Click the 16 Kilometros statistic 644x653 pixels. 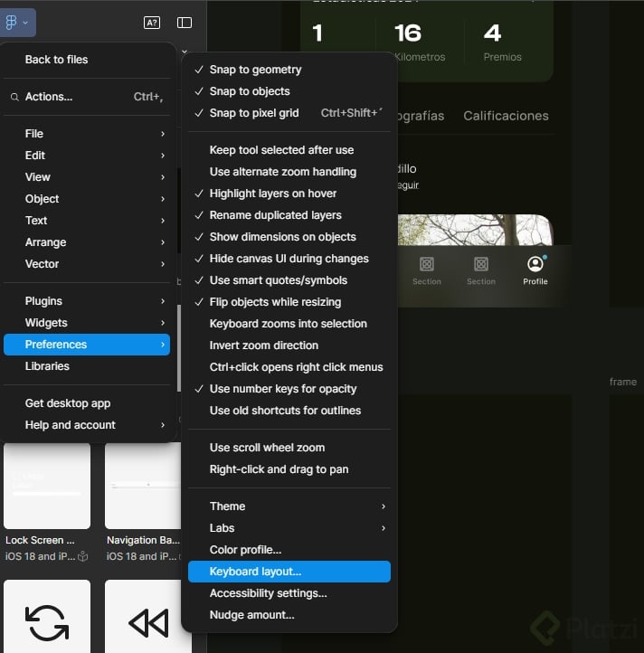(x=420, y=43)
